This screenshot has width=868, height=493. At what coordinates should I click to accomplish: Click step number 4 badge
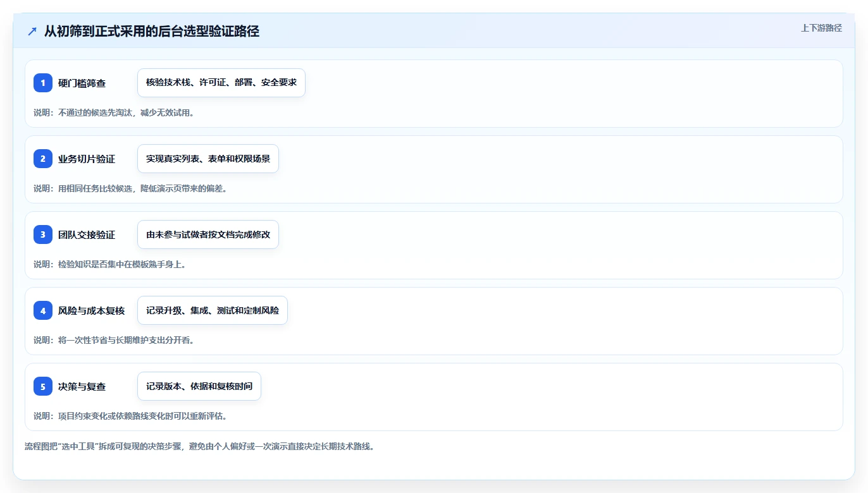[x=43, y=310]
